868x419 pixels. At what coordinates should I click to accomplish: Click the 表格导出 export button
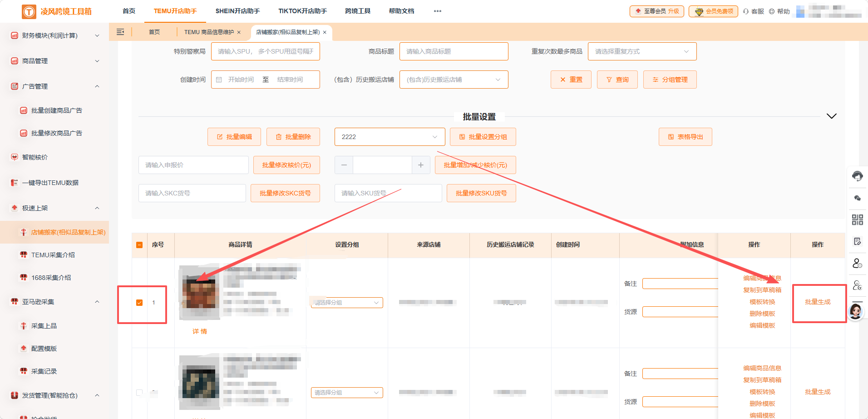click(686, 137)
